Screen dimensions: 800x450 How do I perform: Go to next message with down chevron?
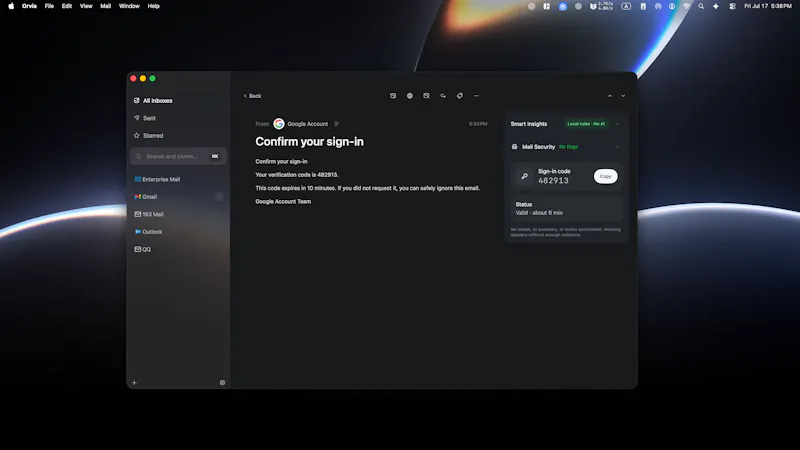pyautogui.click(x=623, y=96)
